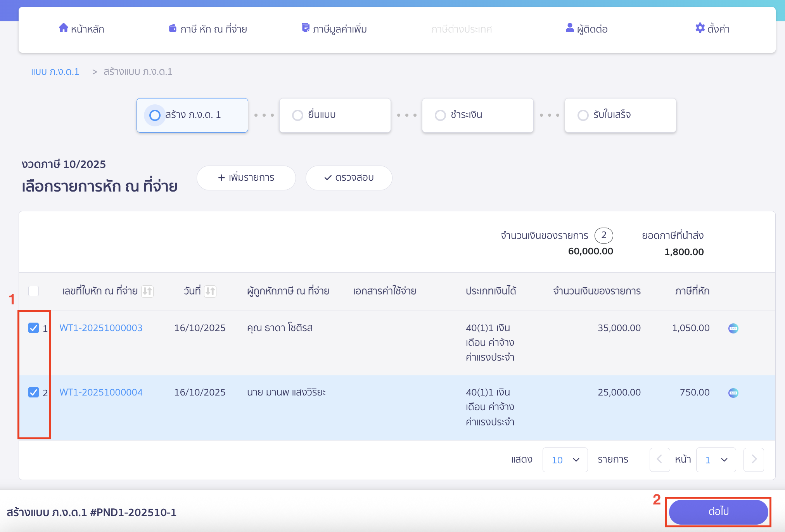The width and height of the screenshot is (785, 532).
Task: Click tax icon on WT1-20251000004 row
Action: (x=733, y=393)
